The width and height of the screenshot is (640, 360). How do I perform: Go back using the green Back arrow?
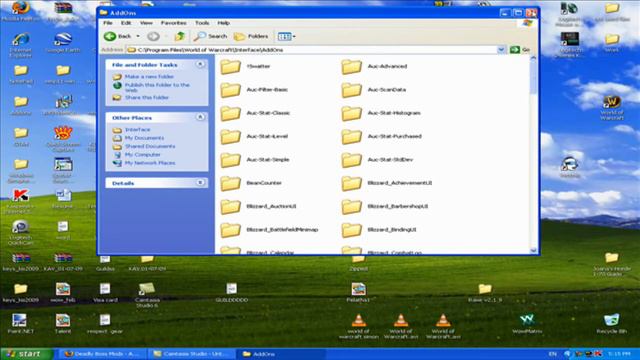(118, 36)
